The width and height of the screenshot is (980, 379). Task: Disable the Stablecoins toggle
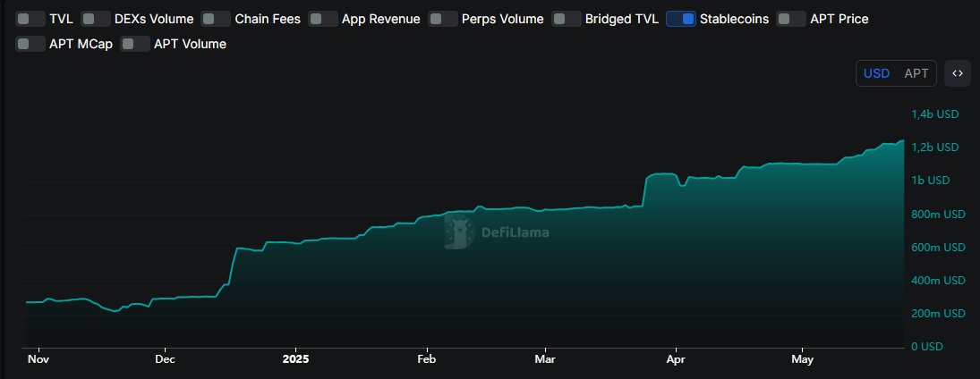(681, 19)
